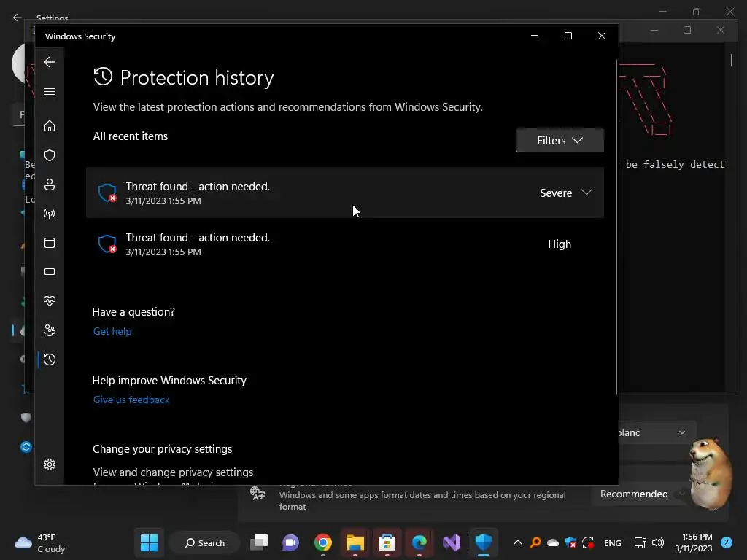Screen dimensions: 747x560
Task: Open Firewall & network protection icon
Action: (50, 214)
